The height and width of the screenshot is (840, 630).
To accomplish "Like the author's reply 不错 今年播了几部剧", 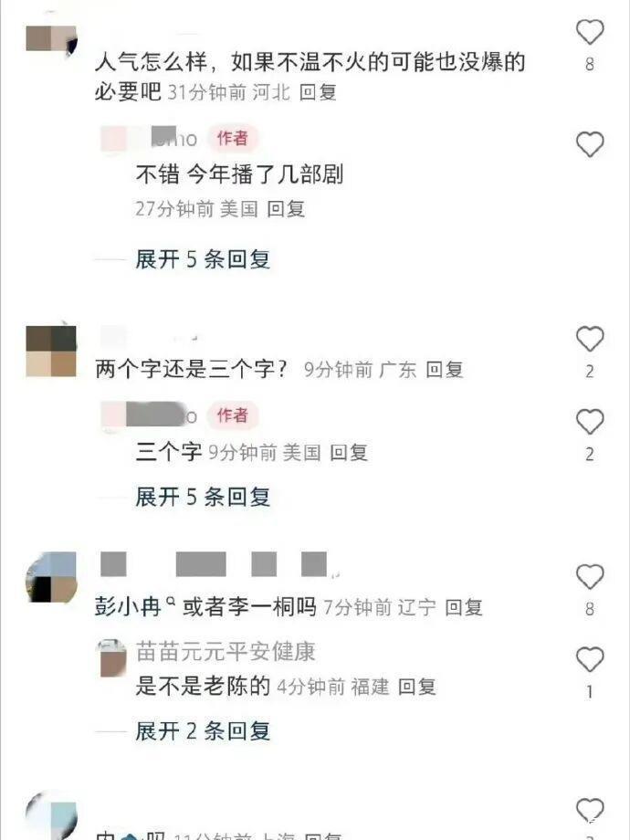I will pos(590,144).
